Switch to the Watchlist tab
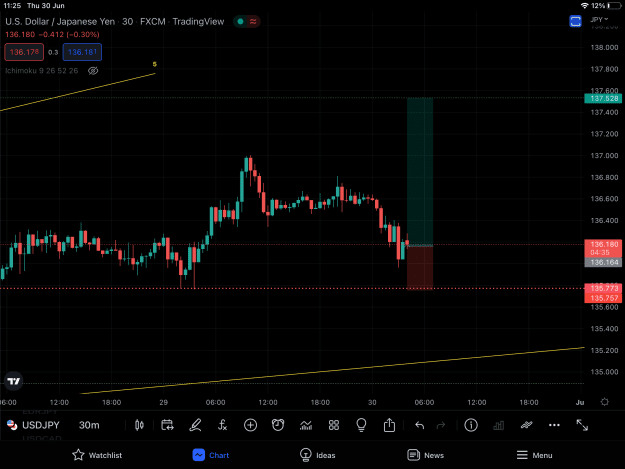Viewport: 625px width, 469px height. tap(97, 455)
